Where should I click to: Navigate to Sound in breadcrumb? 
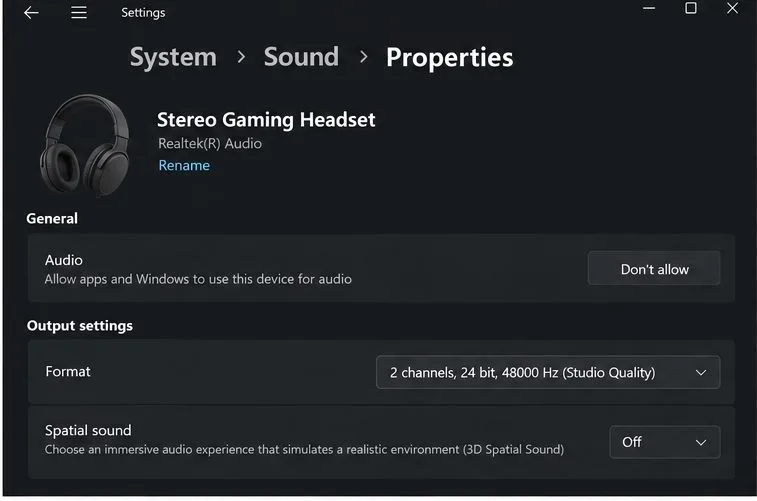301,56
